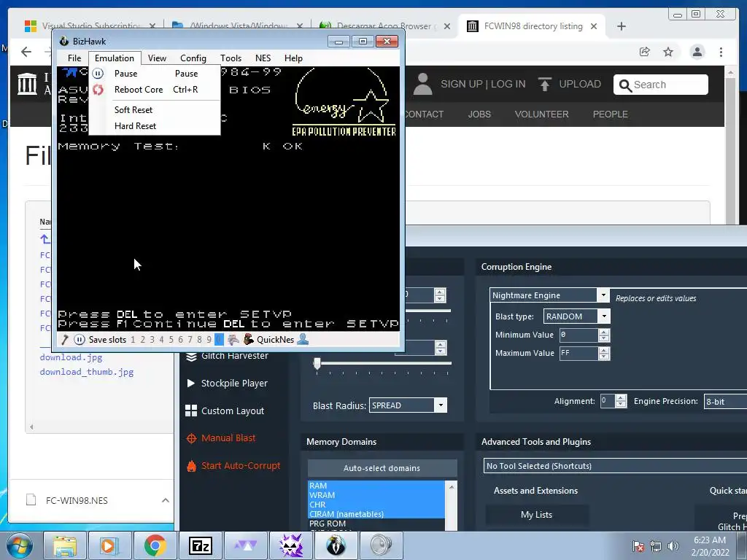Click the Internet Archive Search box
The width and height of the screenshot is (747, 560).
[661, 85]
